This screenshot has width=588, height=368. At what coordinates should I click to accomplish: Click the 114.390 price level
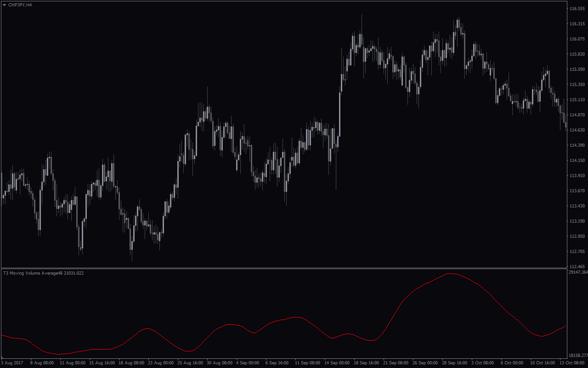pos(577,145)
